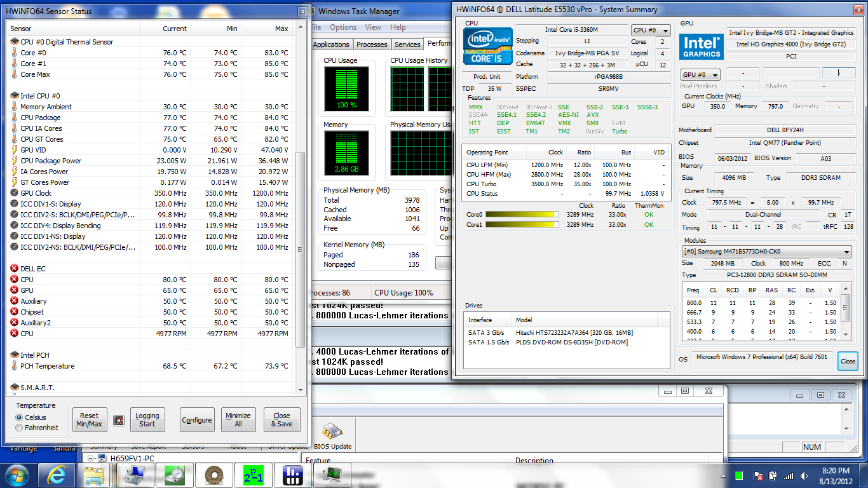Click the green square tray icon

739,475
